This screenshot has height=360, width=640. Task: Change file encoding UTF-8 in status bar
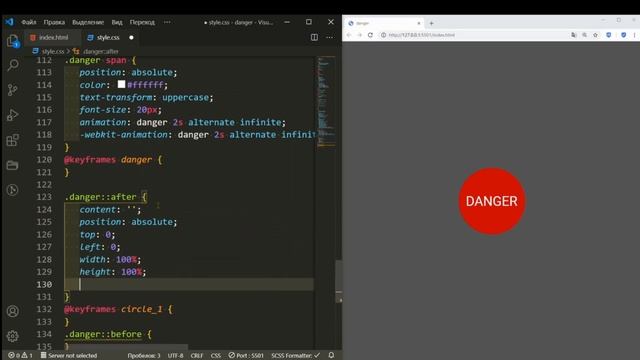pyautogui.click(x=176, y=356)
